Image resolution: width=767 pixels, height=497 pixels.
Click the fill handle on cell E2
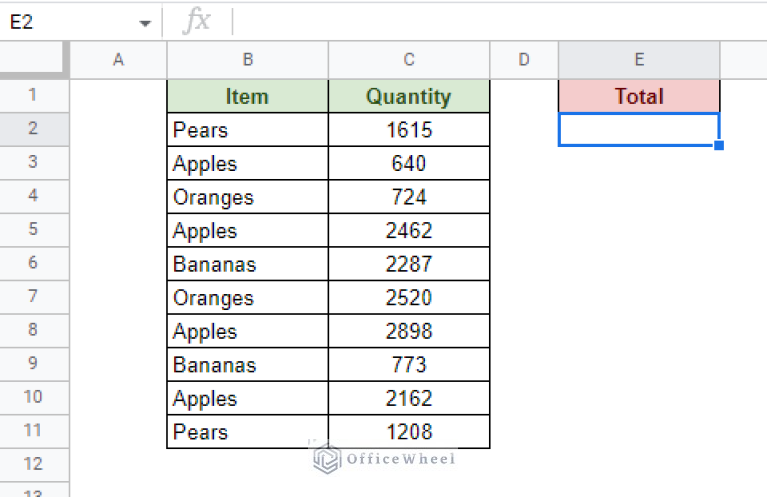click(x=719, y=146)
